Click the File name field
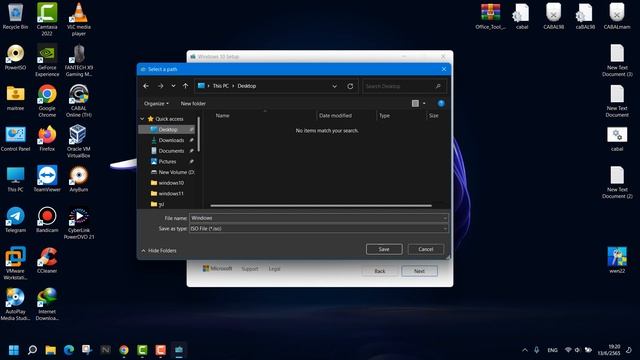 coord(318,218)
